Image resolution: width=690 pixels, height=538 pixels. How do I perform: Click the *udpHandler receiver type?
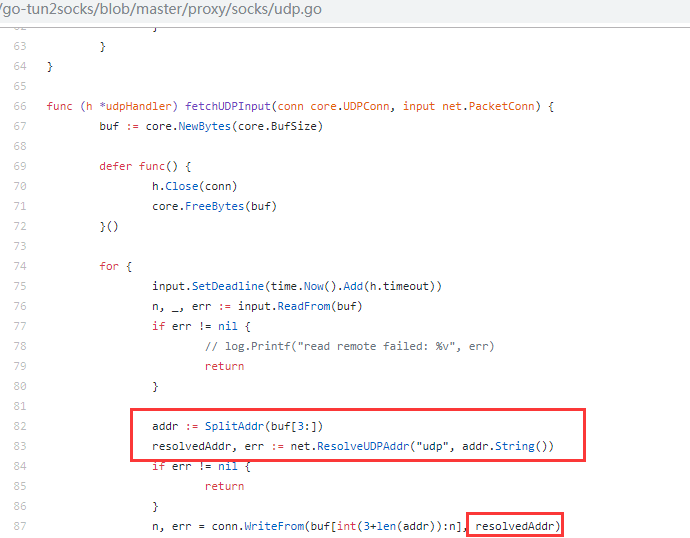[138, 106]
